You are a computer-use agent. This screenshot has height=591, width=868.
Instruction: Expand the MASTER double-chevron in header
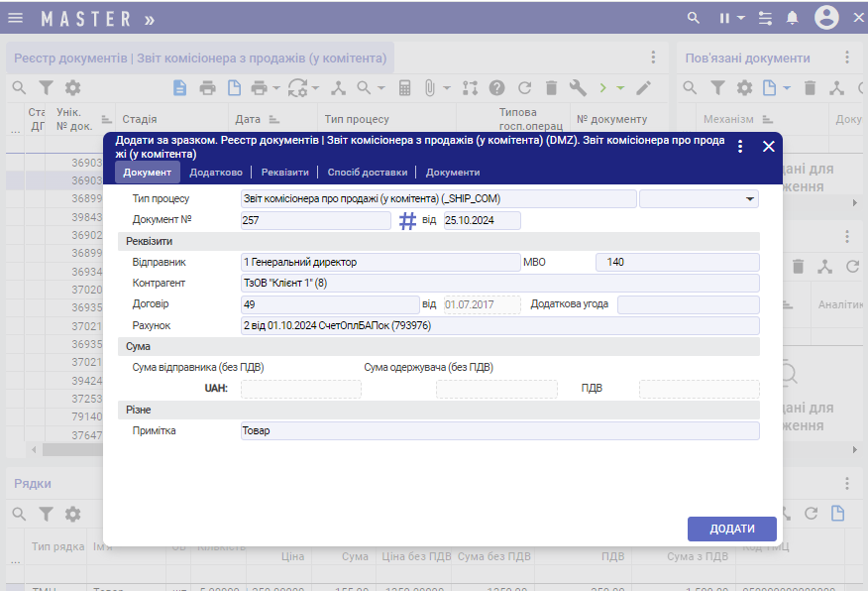click(x=149, y=19)
